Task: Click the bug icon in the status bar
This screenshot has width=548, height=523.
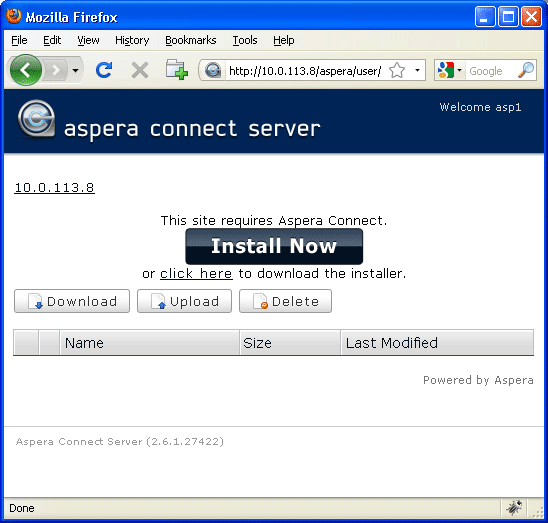Action: click(514, 507)
